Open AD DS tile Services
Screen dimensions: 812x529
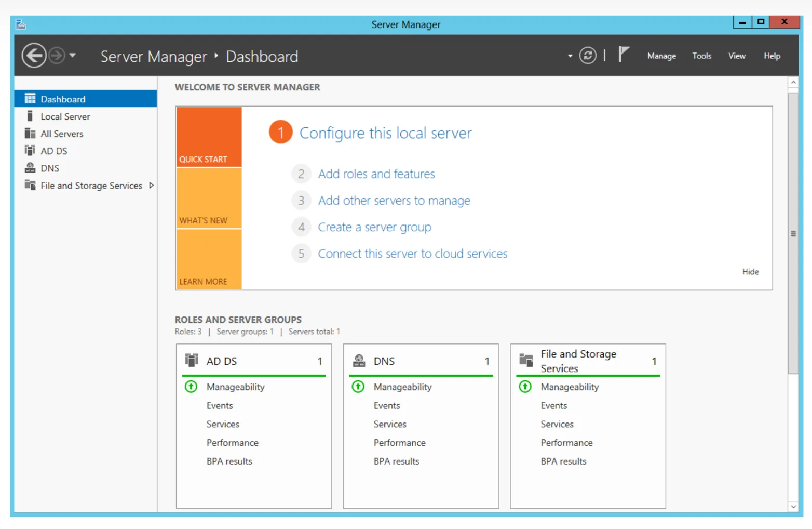click(223, 425)
